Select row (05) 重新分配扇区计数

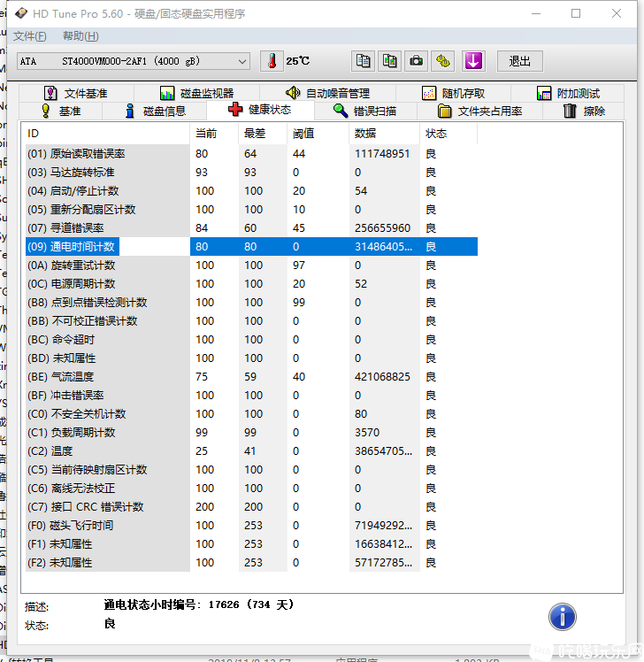251,210
